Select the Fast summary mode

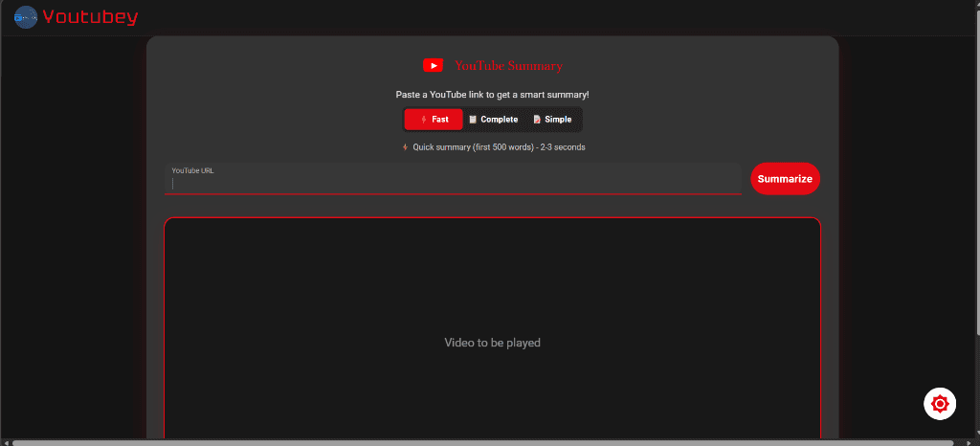[434, 120]
